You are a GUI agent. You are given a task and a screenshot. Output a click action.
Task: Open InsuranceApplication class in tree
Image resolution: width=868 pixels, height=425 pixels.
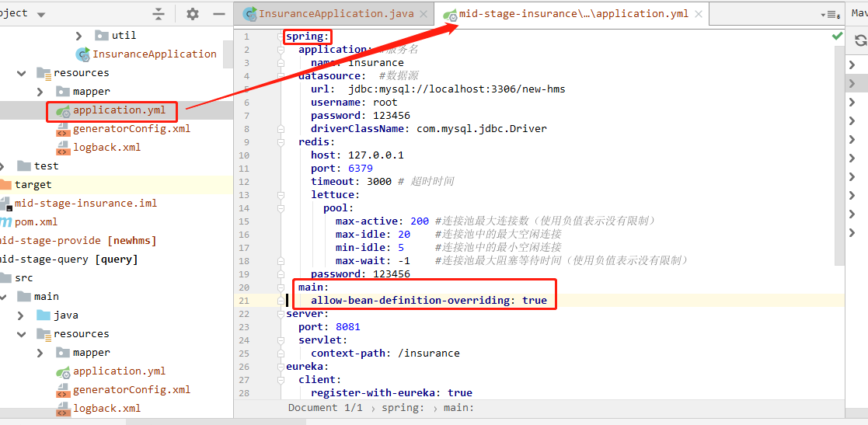(154, 54)
